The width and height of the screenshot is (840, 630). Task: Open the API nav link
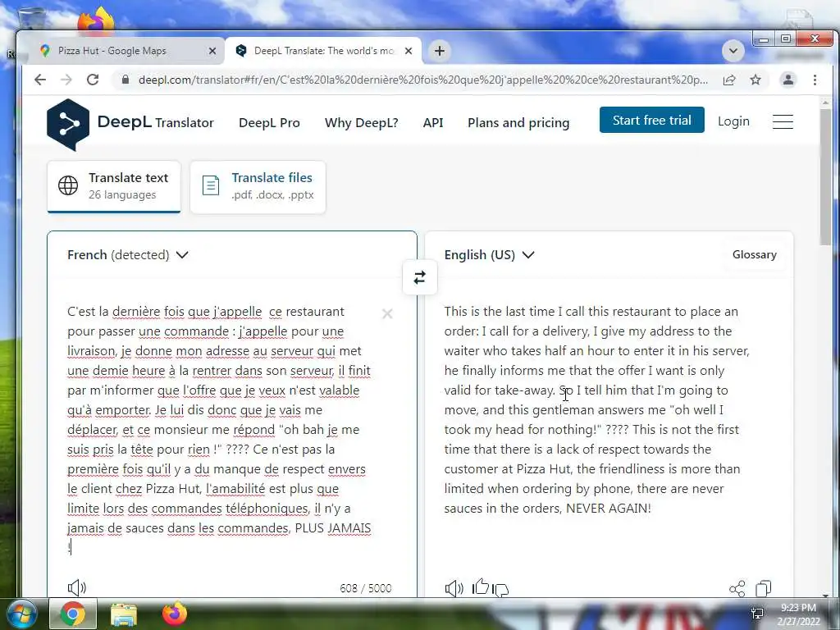pos(433,123)
